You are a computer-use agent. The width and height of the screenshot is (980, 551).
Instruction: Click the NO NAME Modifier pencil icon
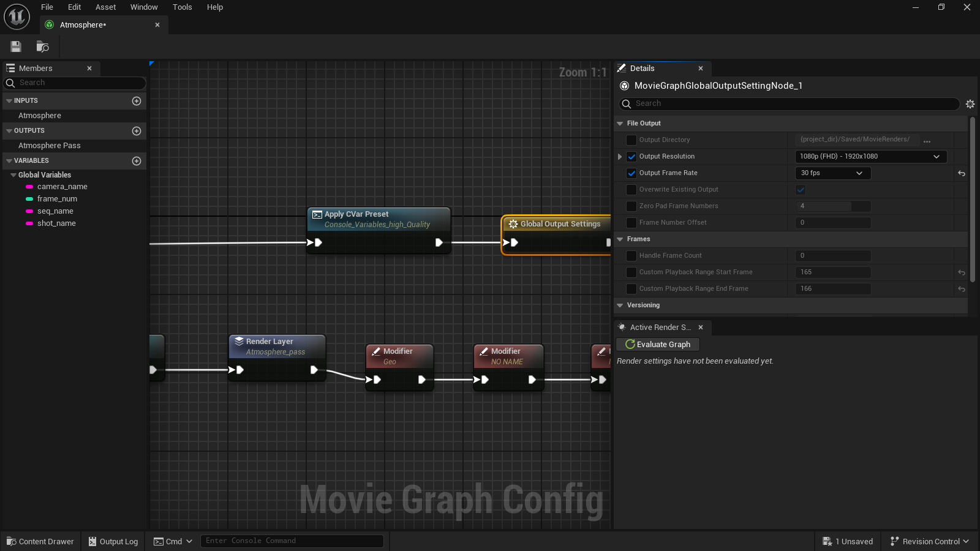click(x=484, y=351)
